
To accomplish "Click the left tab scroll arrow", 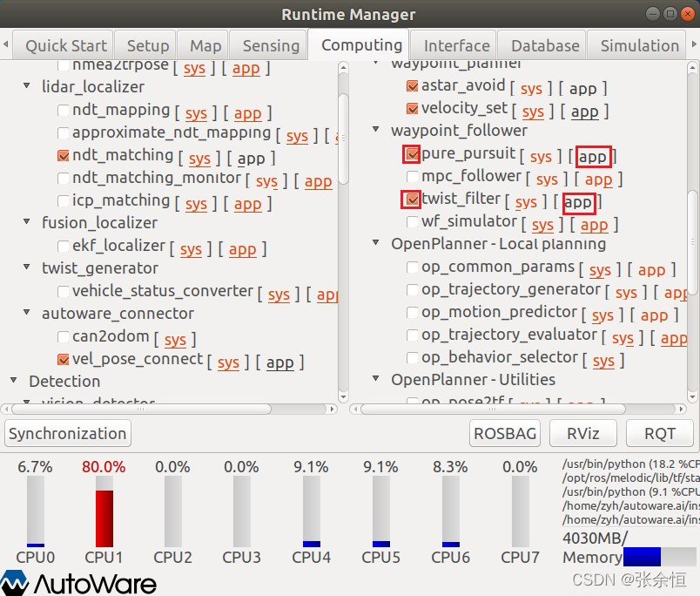I will (6, 44).
